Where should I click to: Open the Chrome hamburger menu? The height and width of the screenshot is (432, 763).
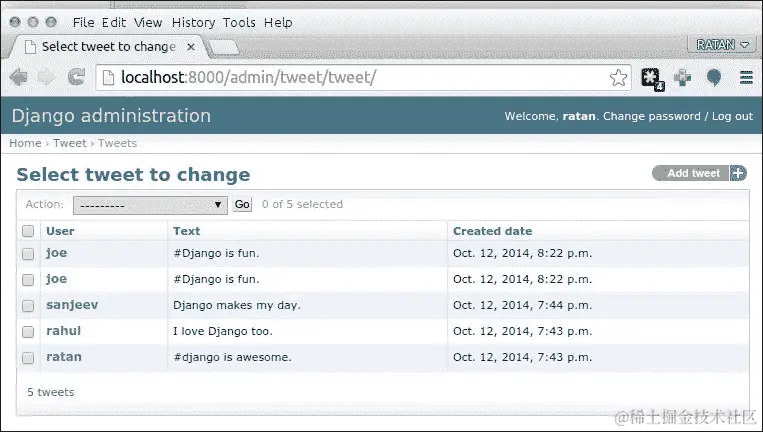click(746, 77)
